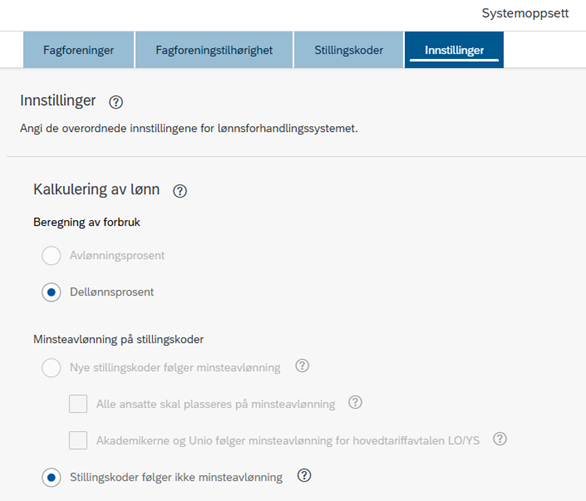
Task: Switch to the Fagforeninger tab
Action: tap(78, 50)
